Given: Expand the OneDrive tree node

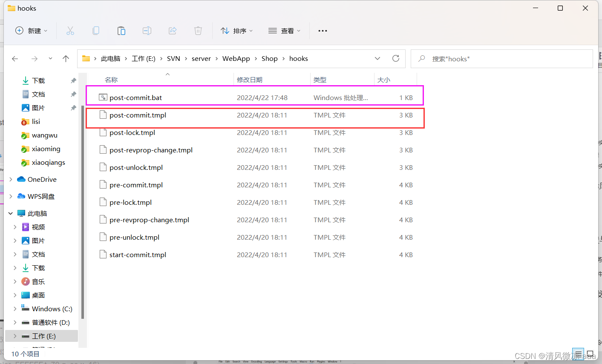Looking at the screenshot, I should coord(11,179).
